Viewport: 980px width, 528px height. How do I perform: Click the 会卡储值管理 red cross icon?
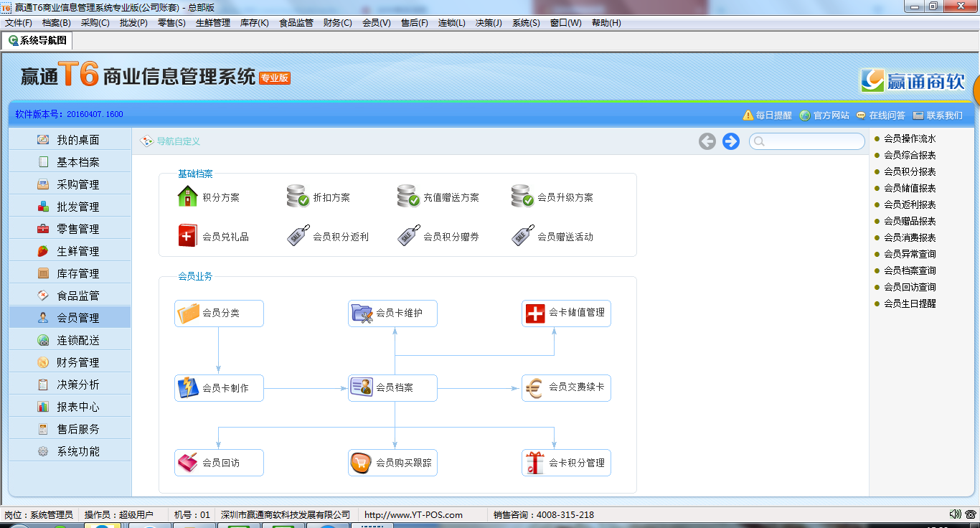535,313
